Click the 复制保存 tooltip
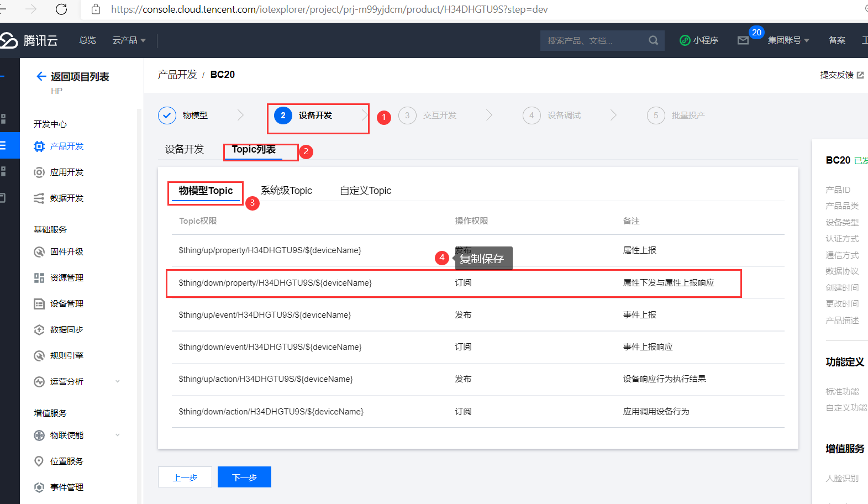868x504 pixels. (483, 259)
